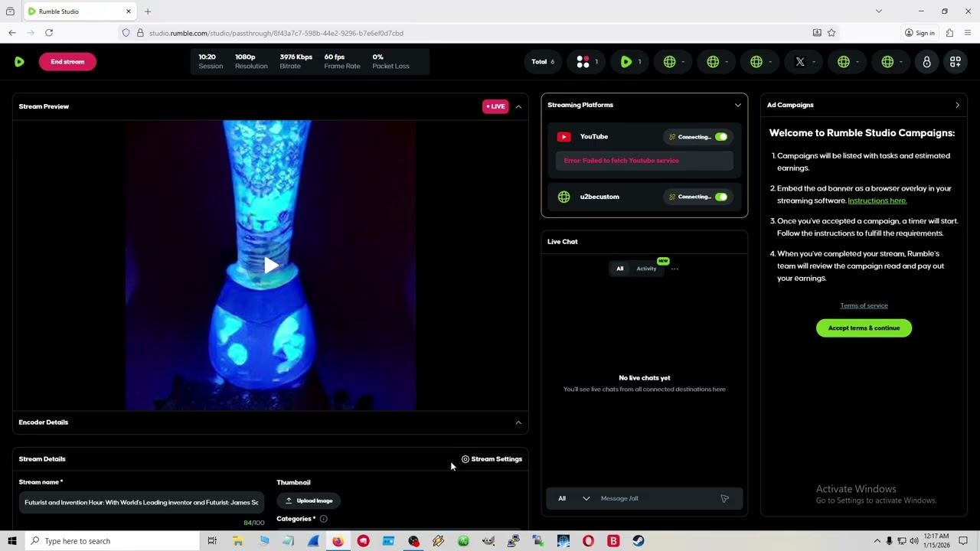Open the add-apps grid plus icon

pyautogui.click(x=955, y=62)
